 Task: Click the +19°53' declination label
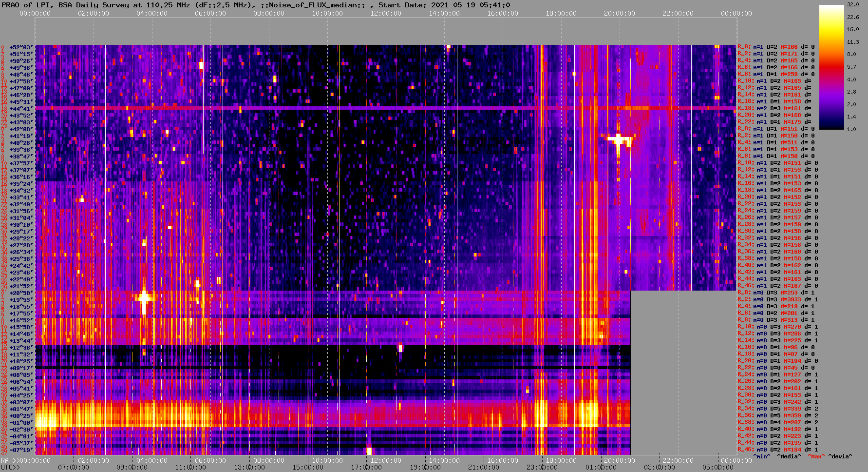(x=20, y=300)
